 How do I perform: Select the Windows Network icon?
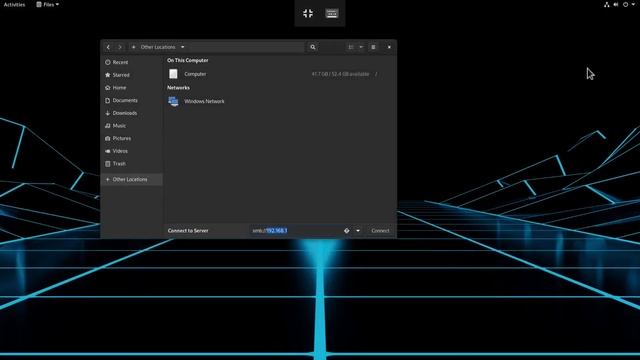[173, 101]
